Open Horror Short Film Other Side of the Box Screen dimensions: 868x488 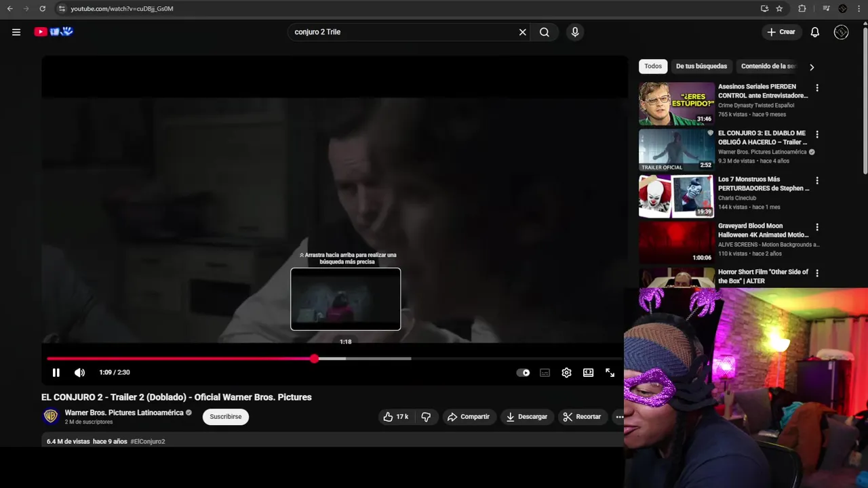[x=763, y=277]
